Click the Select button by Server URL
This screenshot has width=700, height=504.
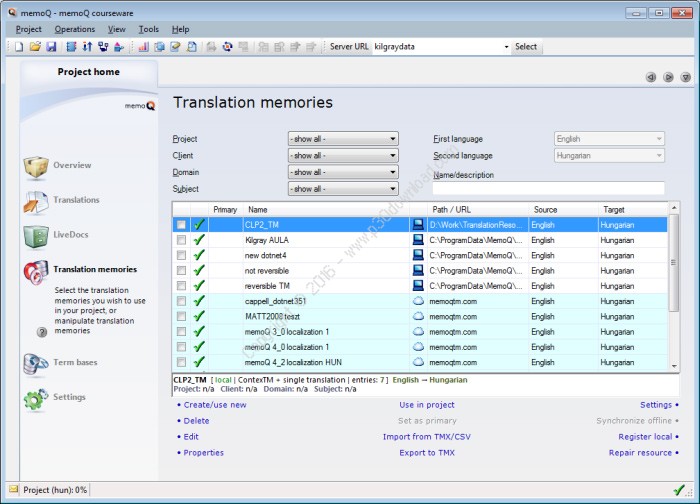[526, 46]
